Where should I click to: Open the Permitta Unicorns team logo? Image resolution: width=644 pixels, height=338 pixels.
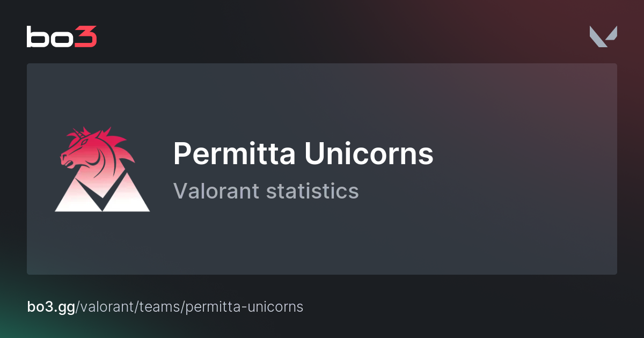click(x=102, y=169)
